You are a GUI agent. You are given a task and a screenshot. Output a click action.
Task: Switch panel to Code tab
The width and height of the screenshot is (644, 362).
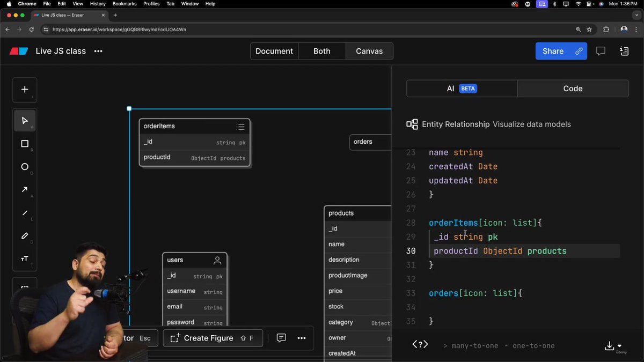point(573,88)
